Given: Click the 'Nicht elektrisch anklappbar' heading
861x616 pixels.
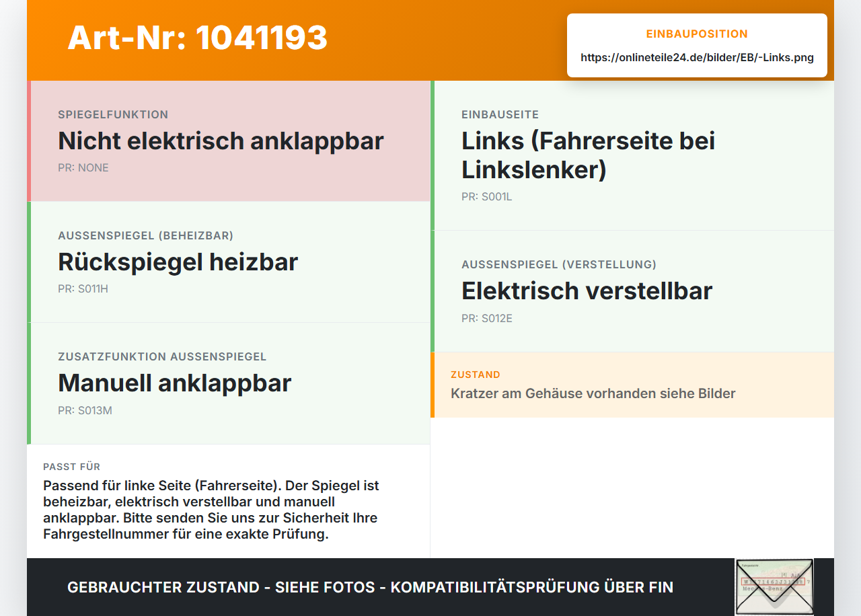Looking at the screenshot, I should point(221,141).
